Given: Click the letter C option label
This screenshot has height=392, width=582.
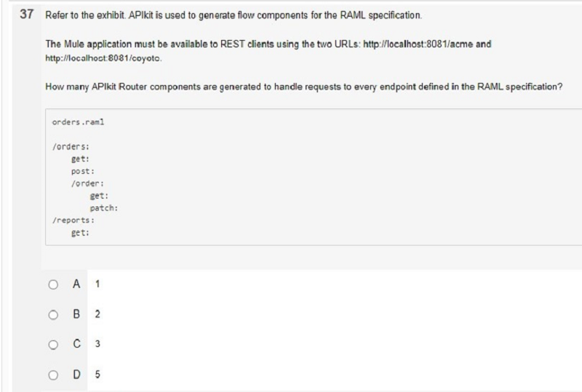Looking at the screenshot, I should (x=76, y=344).
